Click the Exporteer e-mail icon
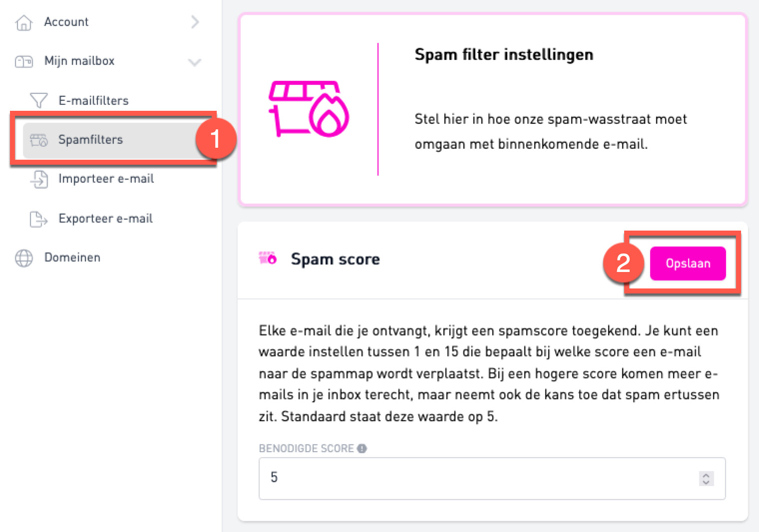This screenshot has height=532, width=759. pos(38,219)
